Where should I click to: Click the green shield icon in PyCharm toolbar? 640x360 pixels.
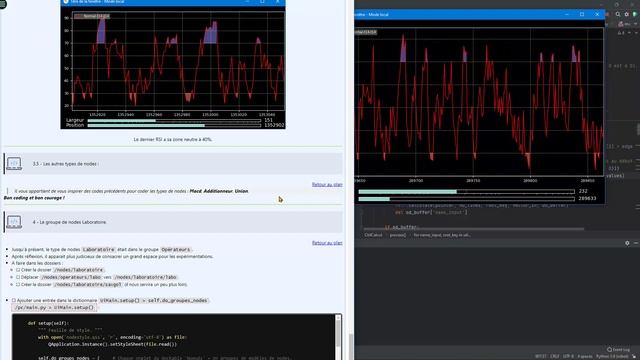(635, 14)
